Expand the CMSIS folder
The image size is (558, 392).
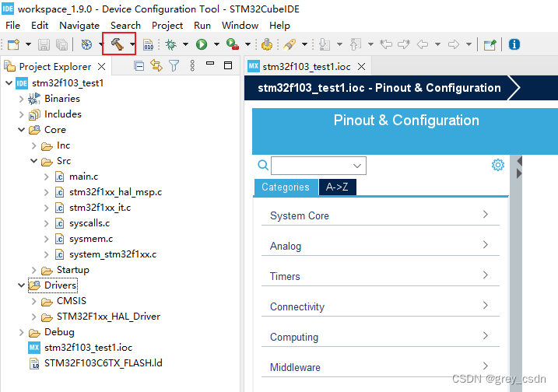34,301
